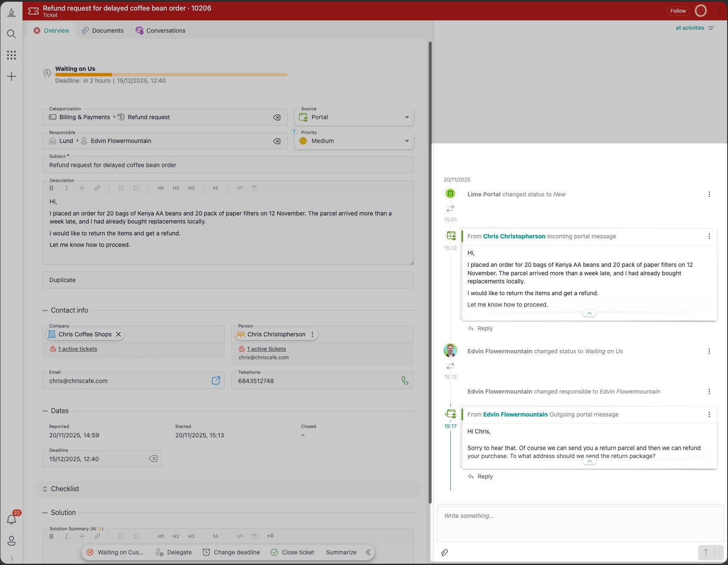This screenshot has height=565, width=728.
Task: Open search in the left sidebar
Action: click(11, 34)
